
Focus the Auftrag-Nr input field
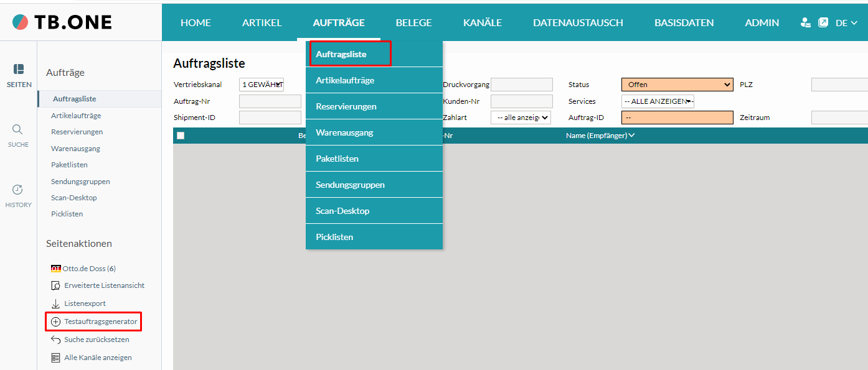[x=270, y=101]
